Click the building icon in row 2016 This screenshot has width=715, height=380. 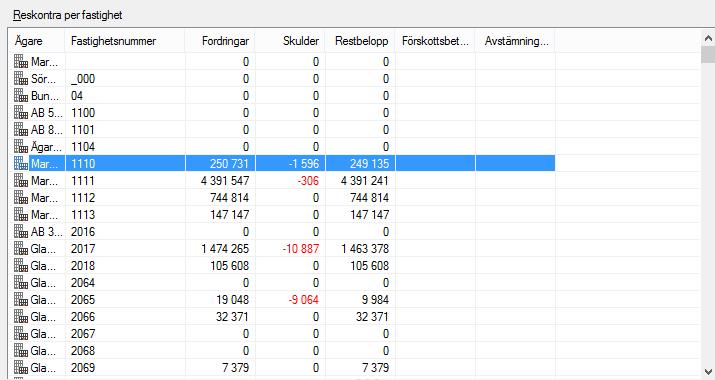click(x=21, y=232)
